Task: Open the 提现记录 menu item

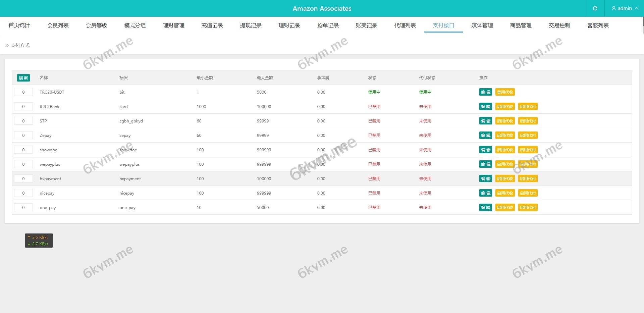Action: [251, 25]
